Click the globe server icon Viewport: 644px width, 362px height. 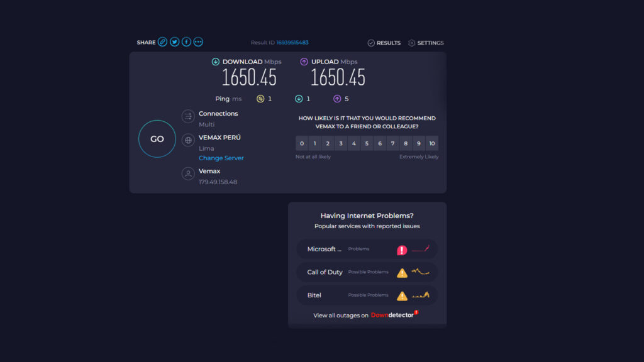188,140
